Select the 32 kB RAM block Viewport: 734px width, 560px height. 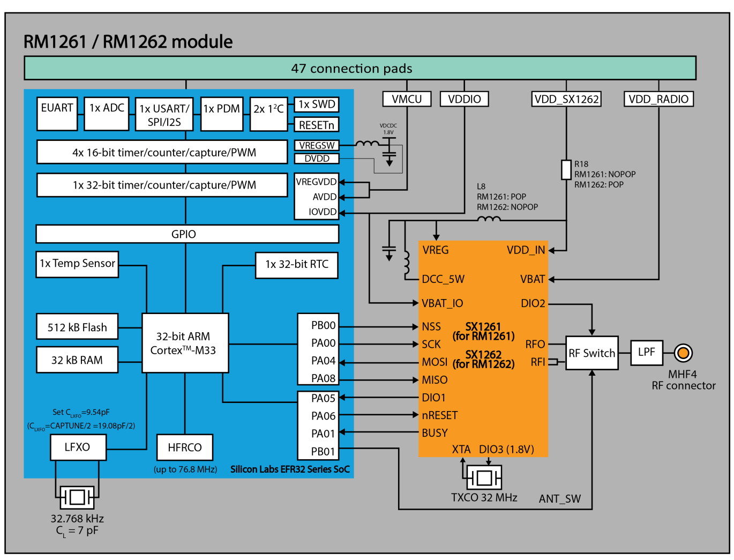pyautogui.click(x=77, y=360)
